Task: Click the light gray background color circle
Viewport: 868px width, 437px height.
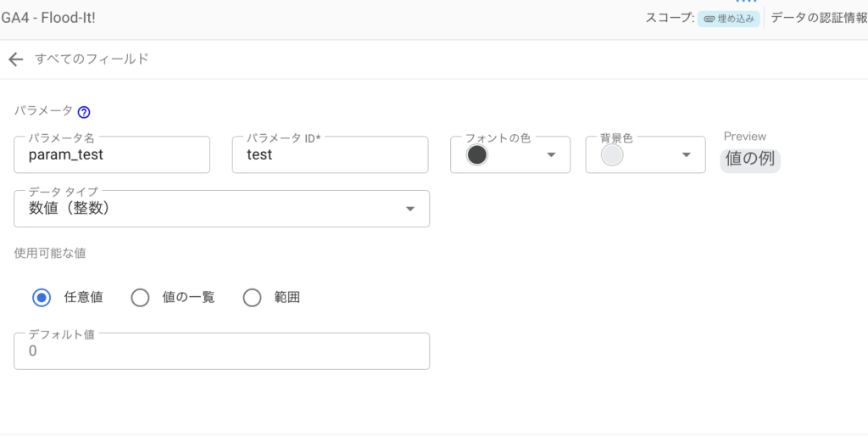Action: [612, 155]
